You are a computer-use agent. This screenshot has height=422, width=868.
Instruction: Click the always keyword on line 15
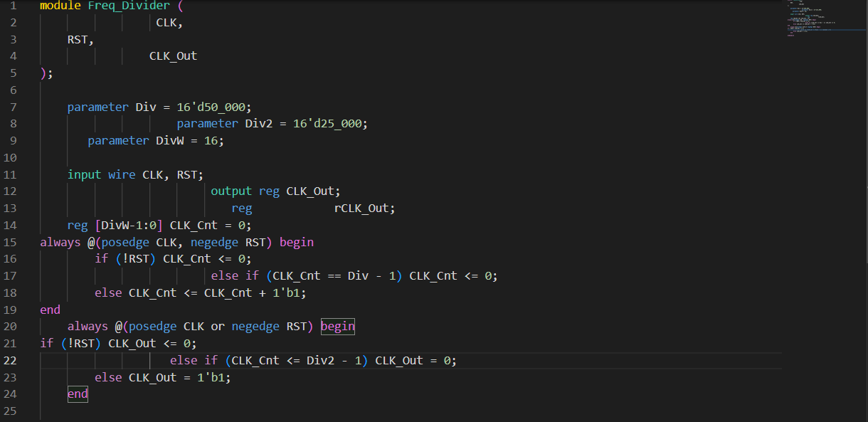(60, 242)
